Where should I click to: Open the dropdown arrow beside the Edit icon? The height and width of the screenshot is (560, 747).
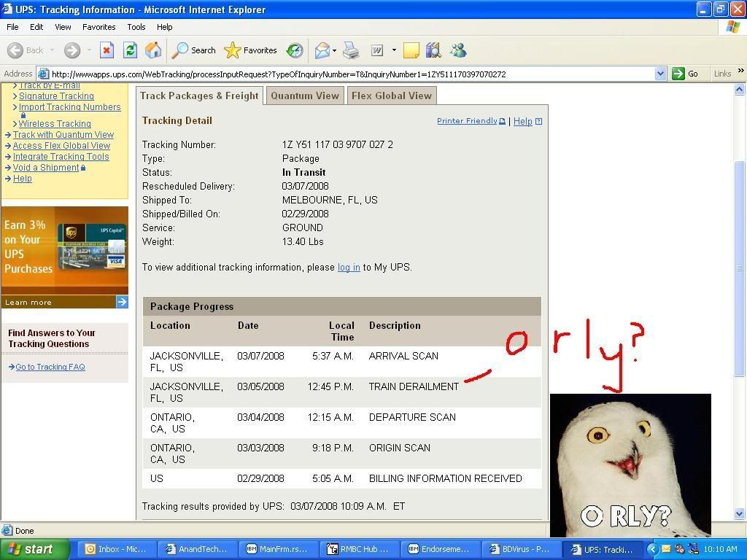[394, 50]
